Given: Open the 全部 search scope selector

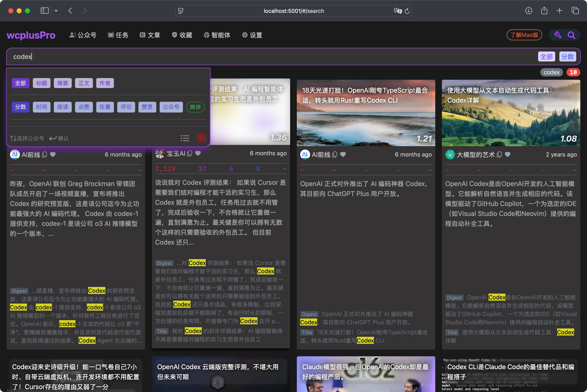Looking at the screenshot, I should [x=546, y=56].
